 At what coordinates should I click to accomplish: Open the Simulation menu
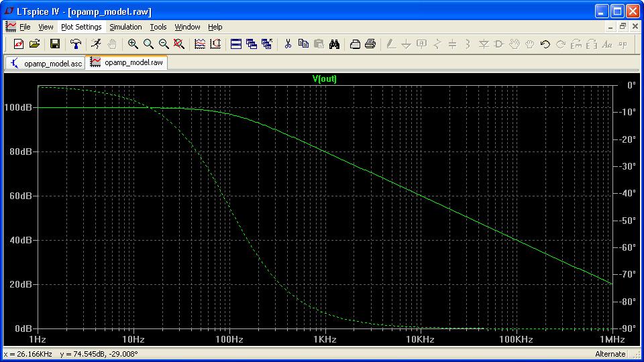(x=125, y=27)
